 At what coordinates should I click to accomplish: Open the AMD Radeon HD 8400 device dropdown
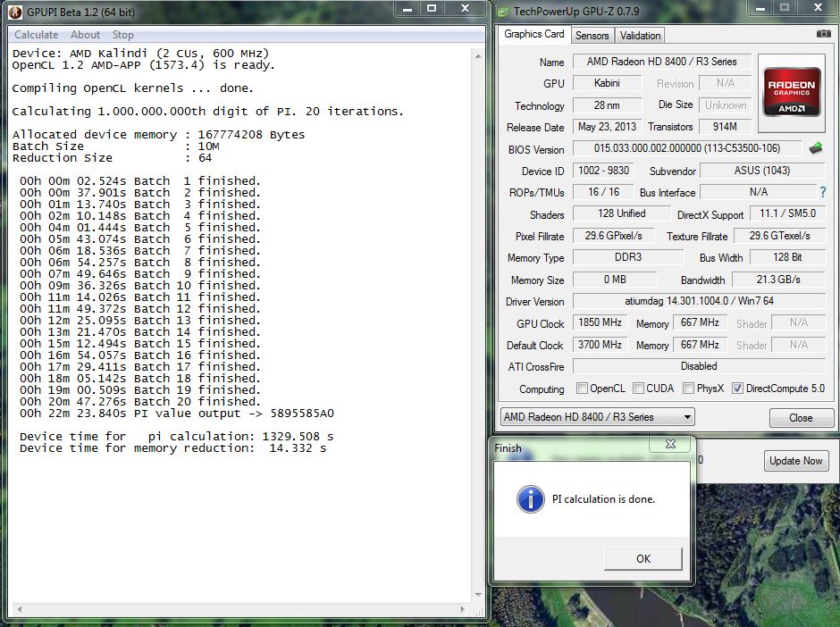(597, 416)
